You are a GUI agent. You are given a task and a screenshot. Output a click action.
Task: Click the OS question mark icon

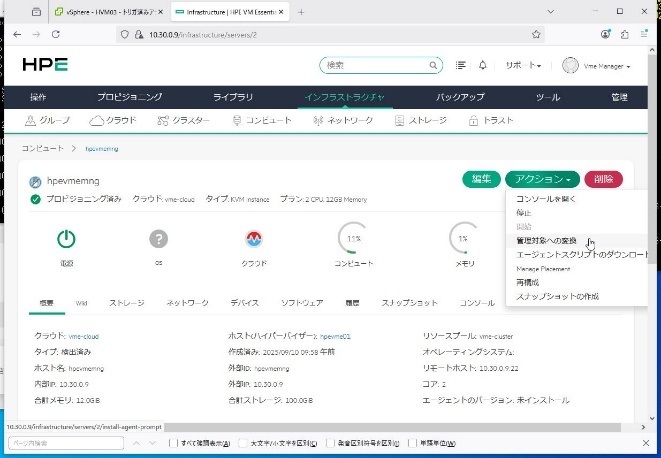point(158,240)
